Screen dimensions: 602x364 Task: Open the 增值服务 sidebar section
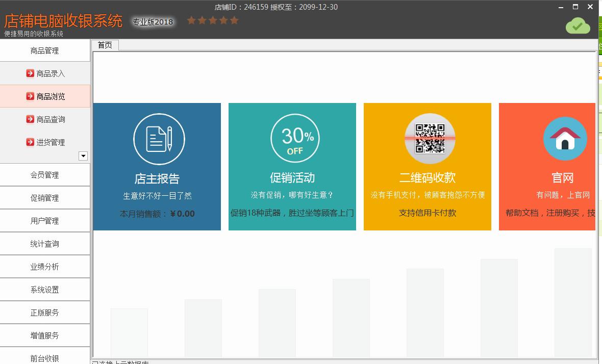[45, 335]
